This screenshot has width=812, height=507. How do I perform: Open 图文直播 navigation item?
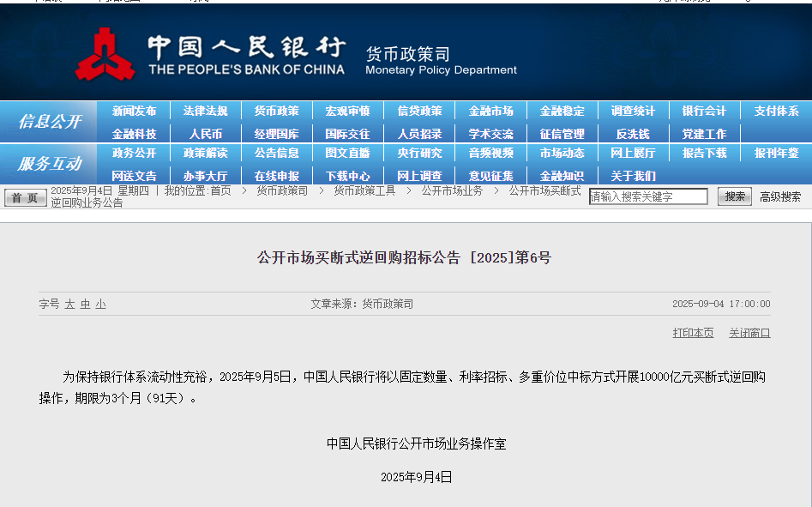(x=347, y=153)
